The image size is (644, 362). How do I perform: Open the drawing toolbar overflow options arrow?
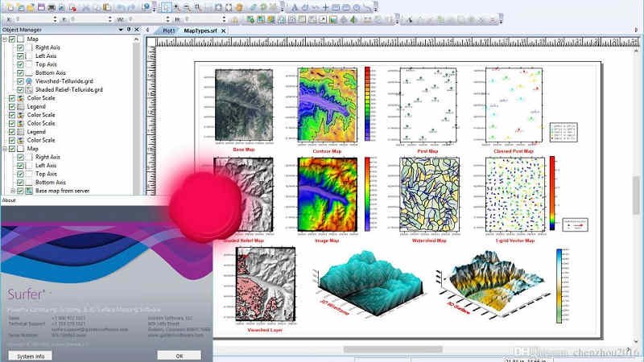pos(376,7)
